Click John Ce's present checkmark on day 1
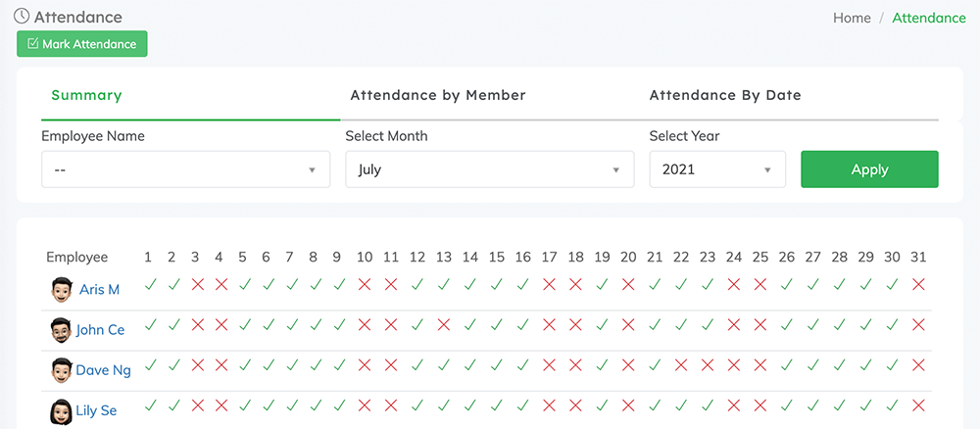980x429 pixels. 150,324
